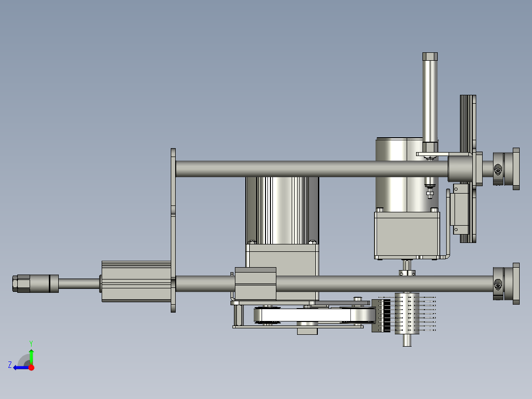The image size is (532, 399).
Task: Select the sensor block beside the right gearbox
Action: (461, 209)
